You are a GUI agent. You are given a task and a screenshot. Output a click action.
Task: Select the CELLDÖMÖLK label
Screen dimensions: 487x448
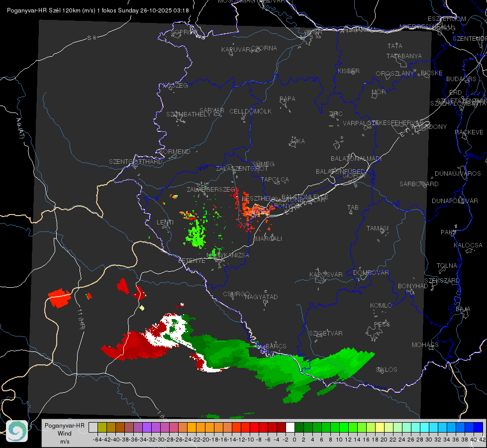coord(251,112)
